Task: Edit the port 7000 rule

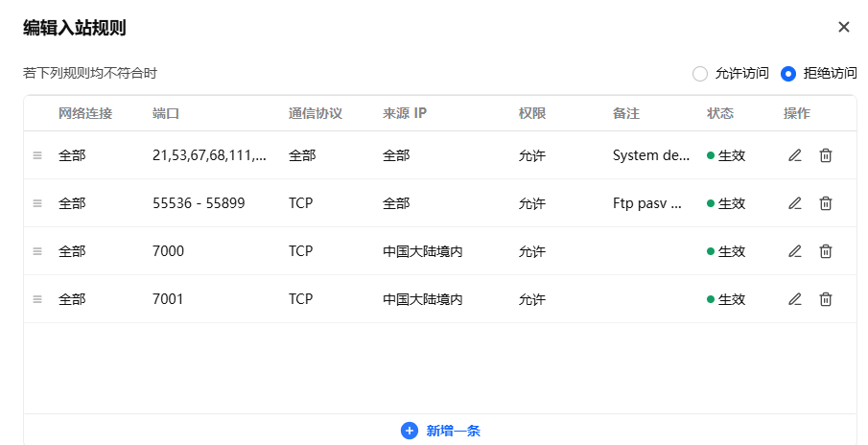Action: tap(795, 251)
